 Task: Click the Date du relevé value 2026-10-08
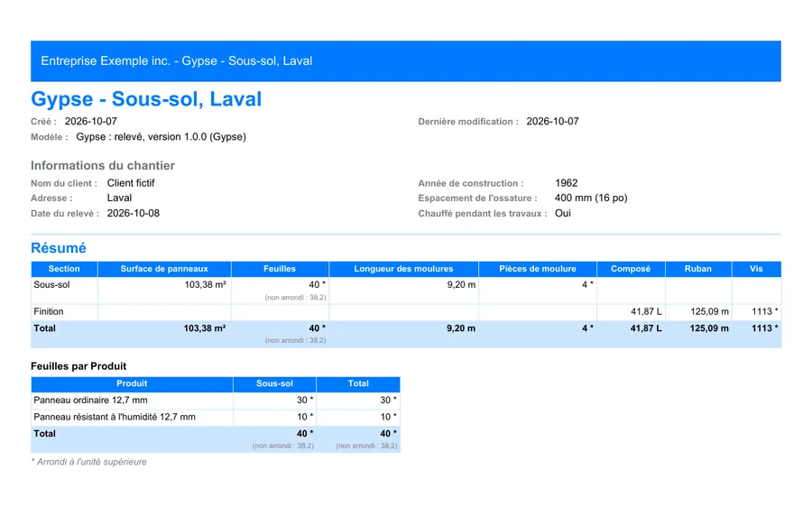pyautogui.click(x=134, y=214)
